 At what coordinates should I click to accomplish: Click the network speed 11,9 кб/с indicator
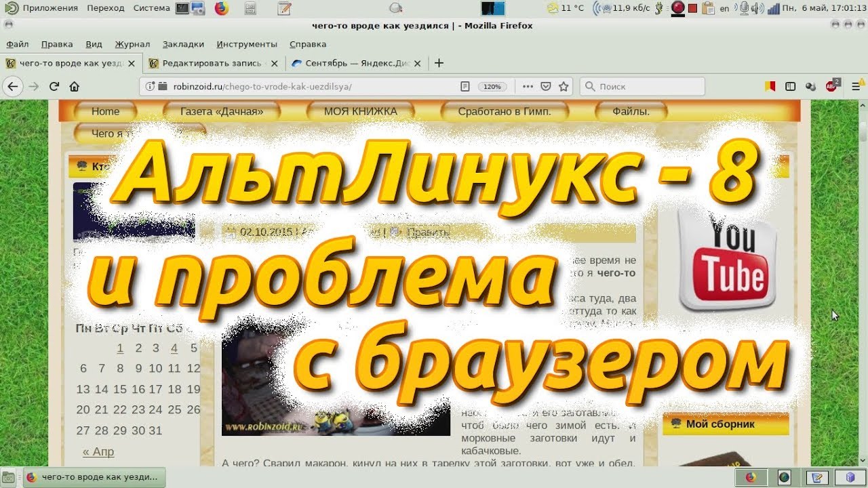coord(620,8)
